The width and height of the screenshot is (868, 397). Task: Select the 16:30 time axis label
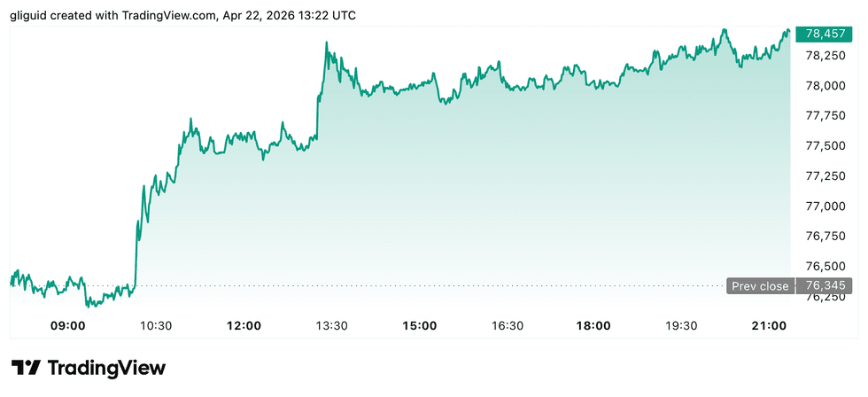pyautogui.click(x=507, y=325)
